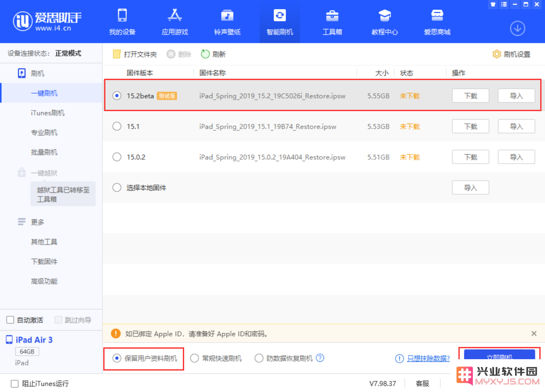
Task: Download the 15.0.2 firmware
Action: click(470, 157)
